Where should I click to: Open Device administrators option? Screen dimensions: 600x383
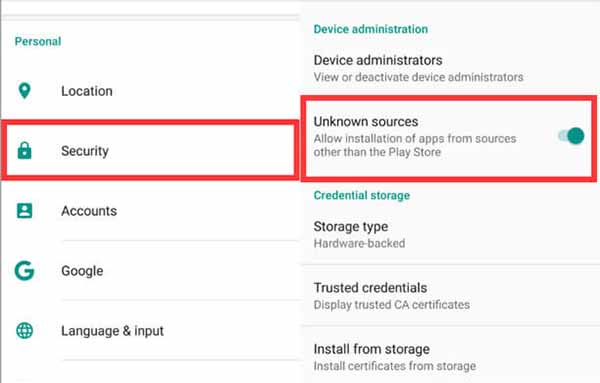click(451, 68)
